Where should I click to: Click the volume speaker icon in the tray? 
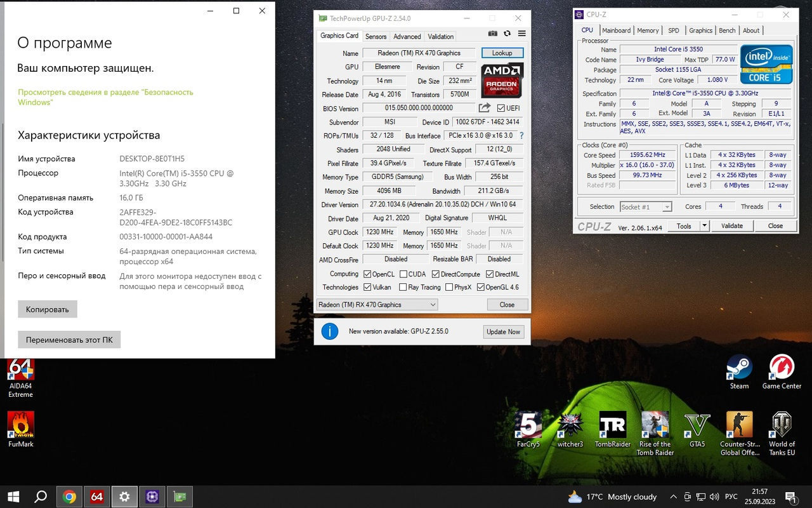[716, 497]
